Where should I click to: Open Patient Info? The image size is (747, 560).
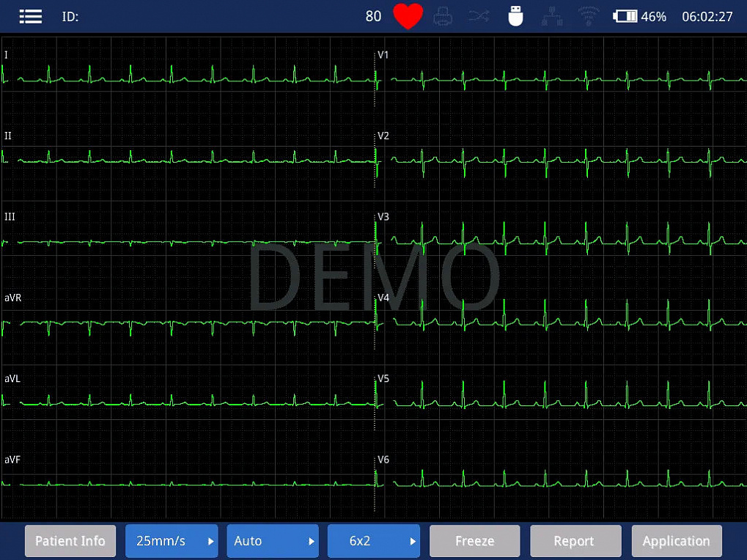tap(70, 541)
